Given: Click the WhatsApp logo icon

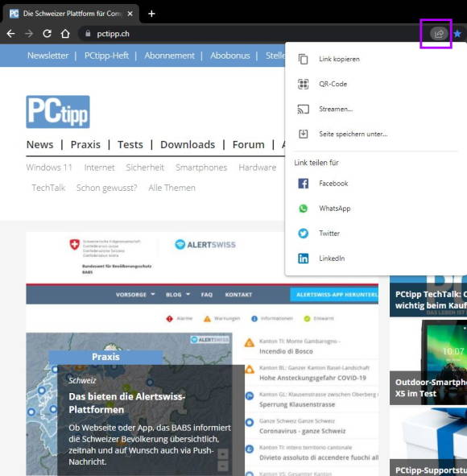Looking at the screenshot, I should (x=303, y=209).
